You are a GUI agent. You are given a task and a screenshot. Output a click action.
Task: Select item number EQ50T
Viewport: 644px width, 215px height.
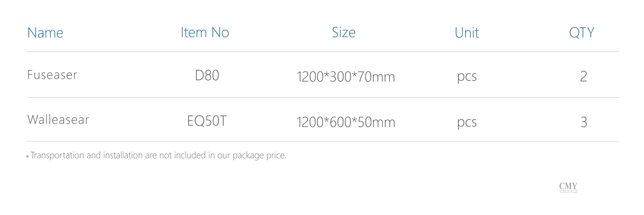(207, 121)
